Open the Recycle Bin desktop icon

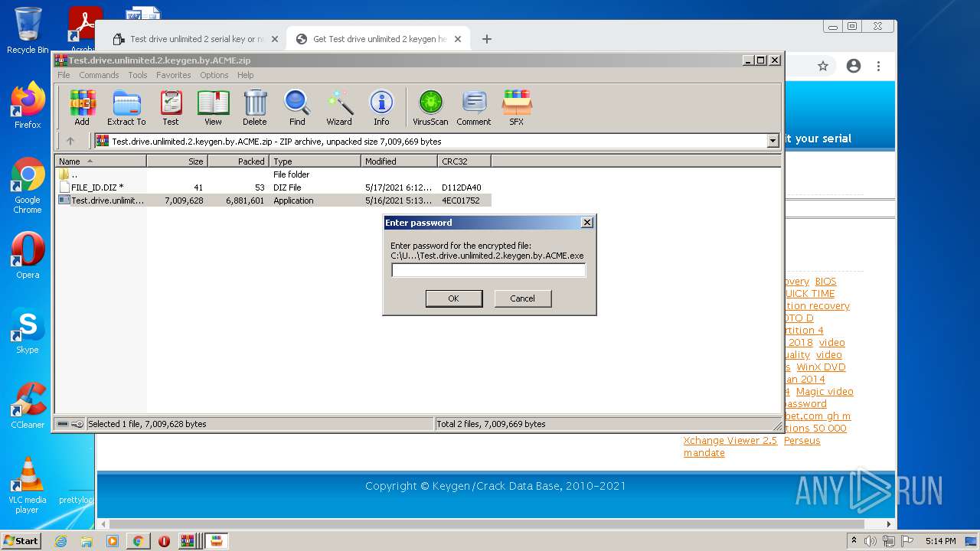(x=28, y=31)
